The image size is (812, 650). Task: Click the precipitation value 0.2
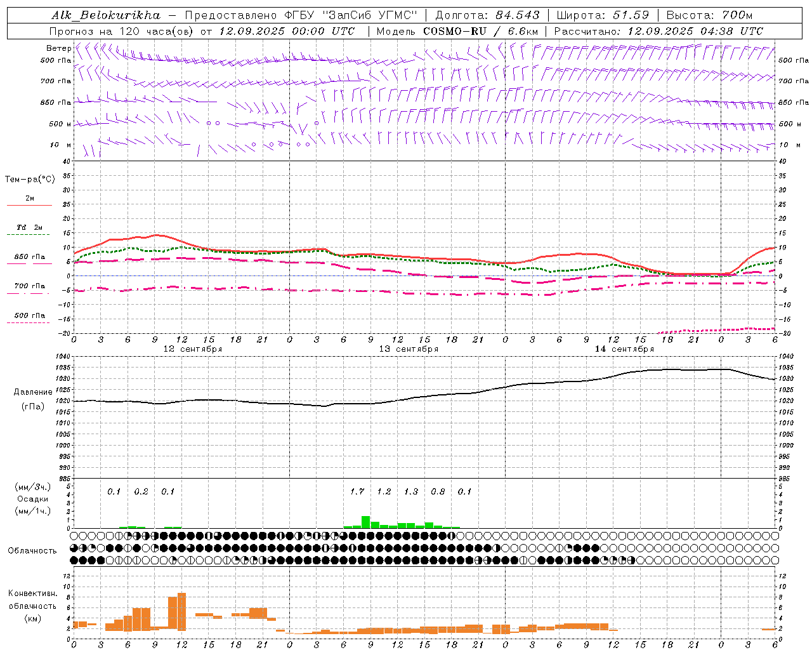click(x=141, y=491)
